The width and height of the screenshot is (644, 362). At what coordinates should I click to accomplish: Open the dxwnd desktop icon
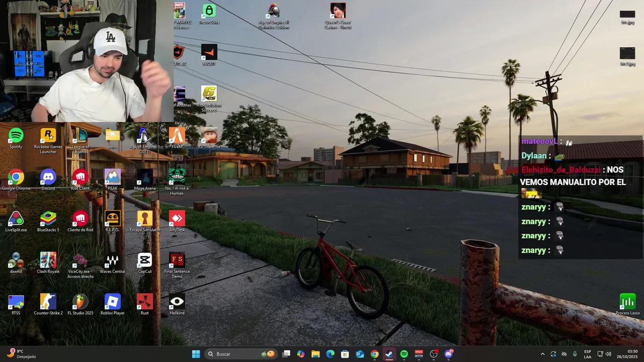pos(16,263)
